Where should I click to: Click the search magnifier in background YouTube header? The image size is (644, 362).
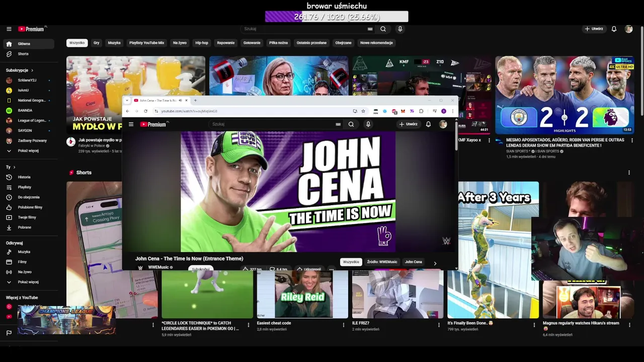click(x=383, y=29)
